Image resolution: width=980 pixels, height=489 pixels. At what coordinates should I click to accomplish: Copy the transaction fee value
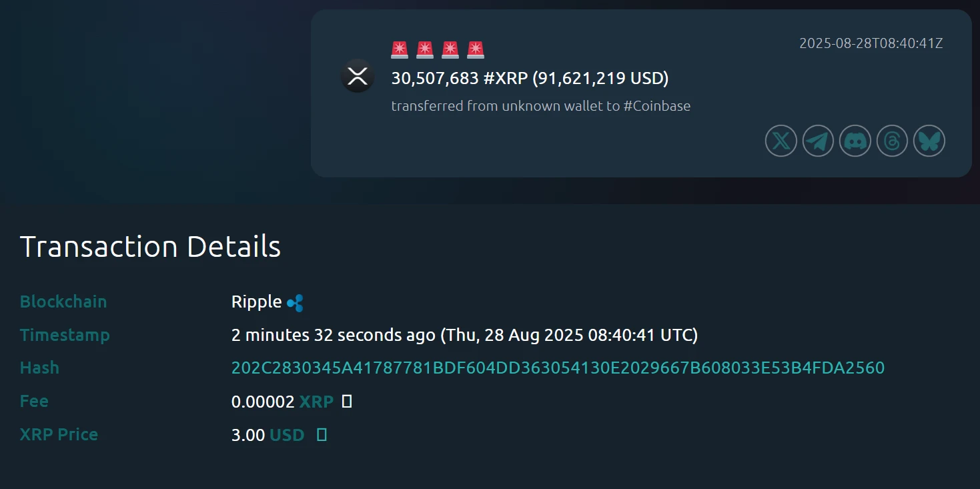[348, 401]
